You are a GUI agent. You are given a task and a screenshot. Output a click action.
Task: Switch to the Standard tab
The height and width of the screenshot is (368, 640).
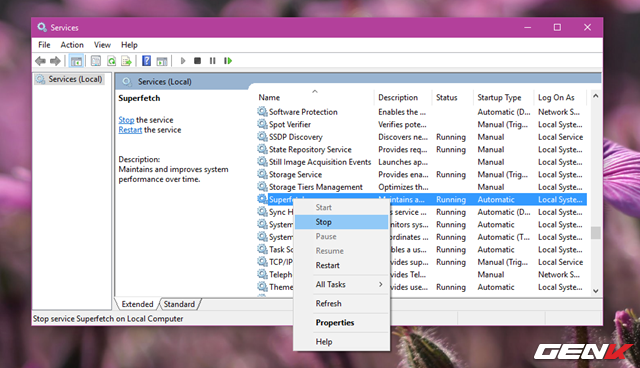point(179,304)
